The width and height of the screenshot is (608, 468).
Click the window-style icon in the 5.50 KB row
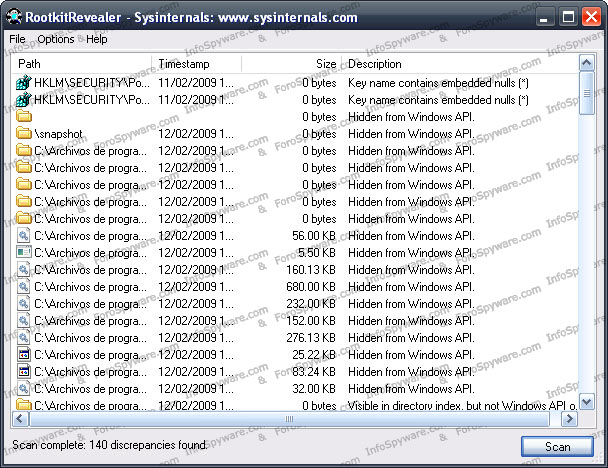tap(24, 252)
